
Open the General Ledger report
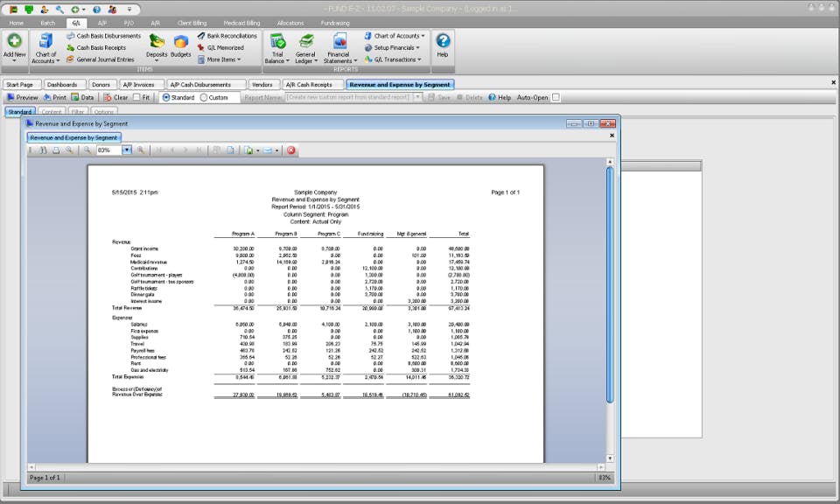(x=306, y=48)
